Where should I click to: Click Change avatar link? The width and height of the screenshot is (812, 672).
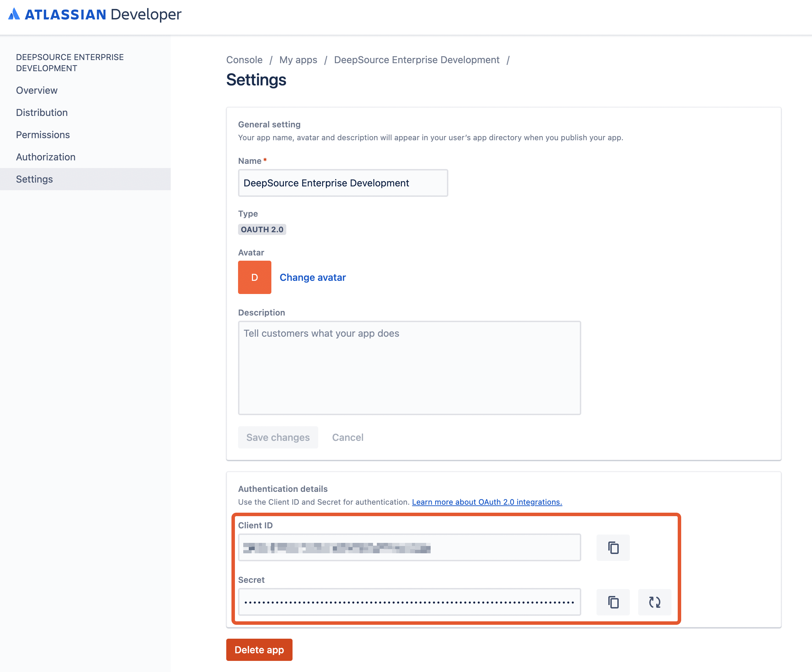point(313,277)
